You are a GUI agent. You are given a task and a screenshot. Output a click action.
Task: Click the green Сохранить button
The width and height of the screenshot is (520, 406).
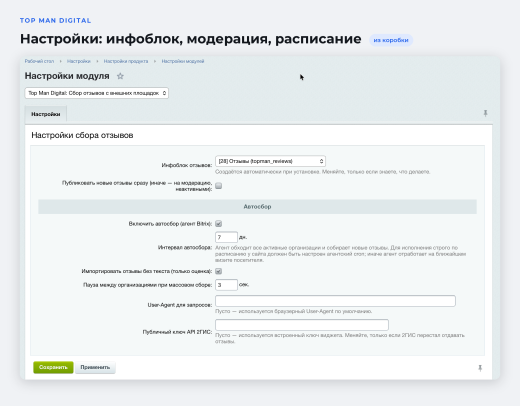(53, 367)
